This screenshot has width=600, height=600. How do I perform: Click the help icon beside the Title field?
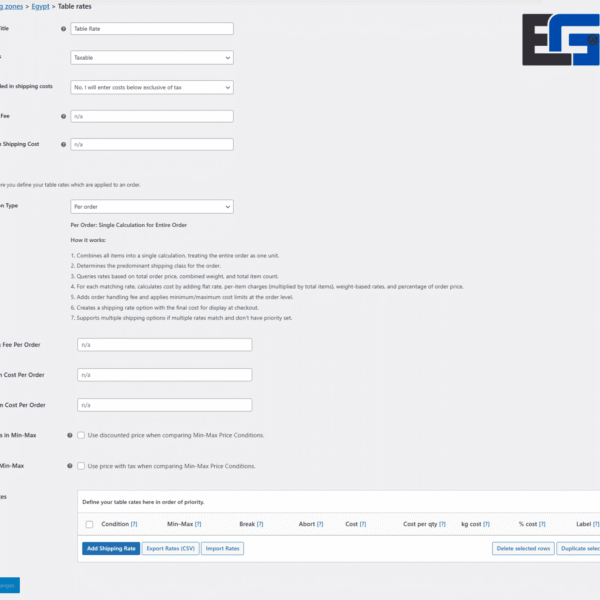[x=64, y=29]
